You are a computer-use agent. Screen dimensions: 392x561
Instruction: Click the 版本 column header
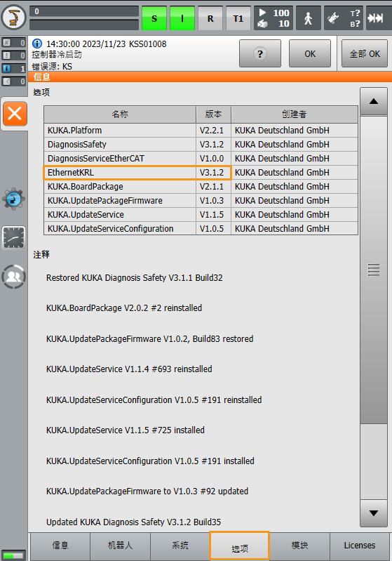point(213,114)
